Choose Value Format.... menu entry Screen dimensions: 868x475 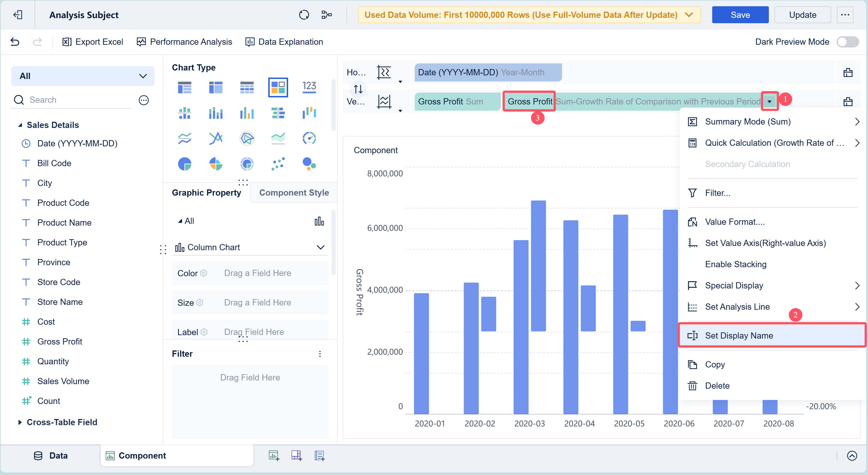773,222
